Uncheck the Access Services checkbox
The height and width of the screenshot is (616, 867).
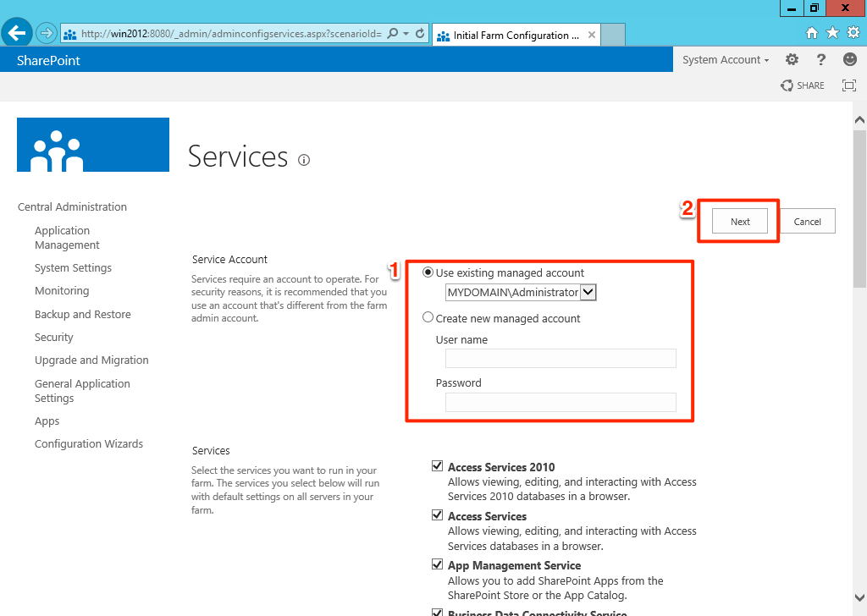tap(438, 515)
